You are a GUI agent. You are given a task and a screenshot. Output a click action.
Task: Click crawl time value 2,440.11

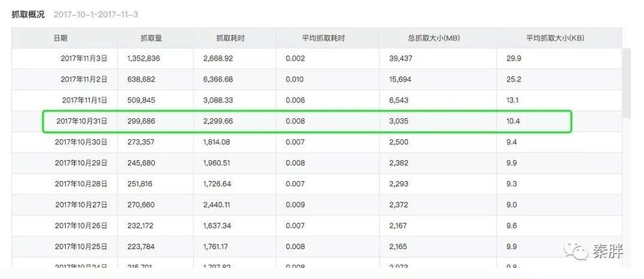217,205
